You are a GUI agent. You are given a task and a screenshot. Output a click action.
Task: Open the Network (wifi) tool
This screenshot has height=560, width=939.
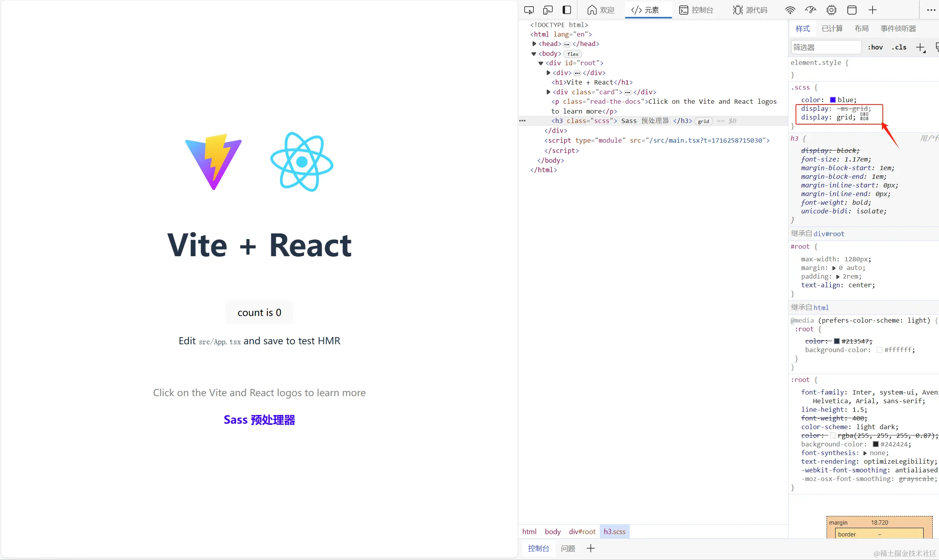click(x=790, y=10)
